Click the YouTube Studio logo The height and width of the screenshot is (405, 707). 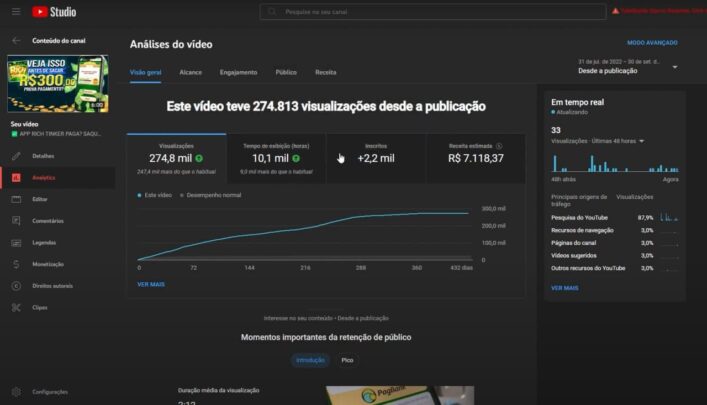(54, 12)
